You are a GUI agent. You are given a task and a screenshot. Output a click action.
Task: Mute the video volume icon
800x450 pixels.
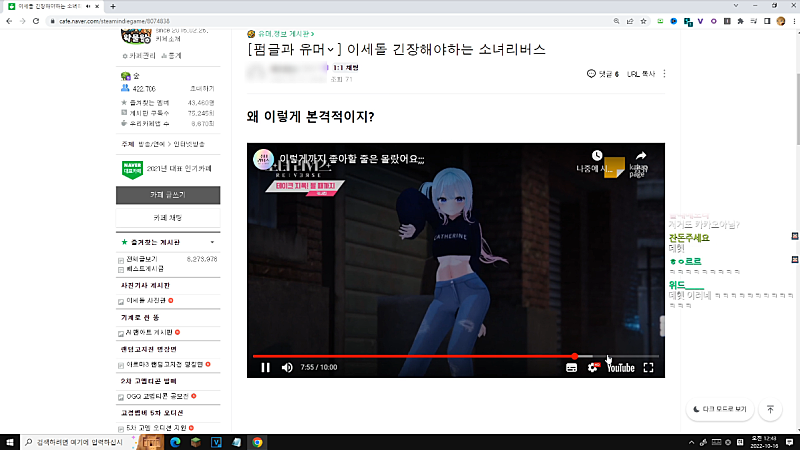coord(287,367)
